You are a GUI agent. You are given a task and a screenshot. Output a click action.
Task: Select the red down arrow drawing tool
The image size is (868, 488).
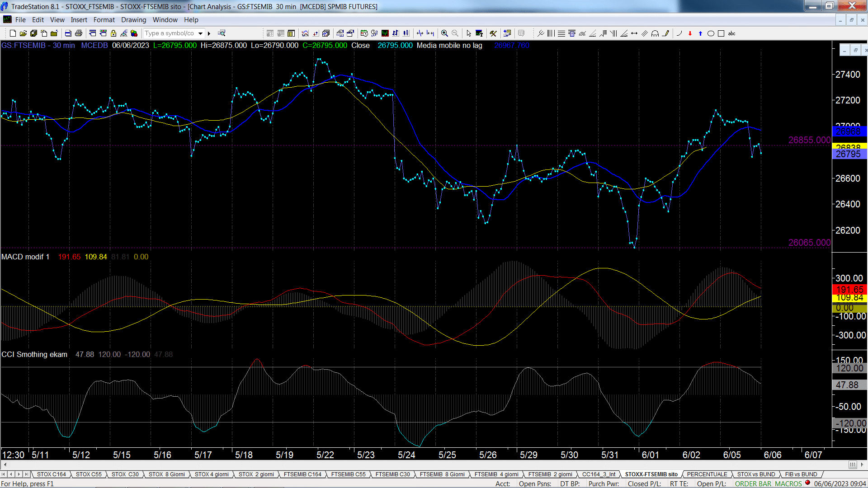(x=690, y=33)
